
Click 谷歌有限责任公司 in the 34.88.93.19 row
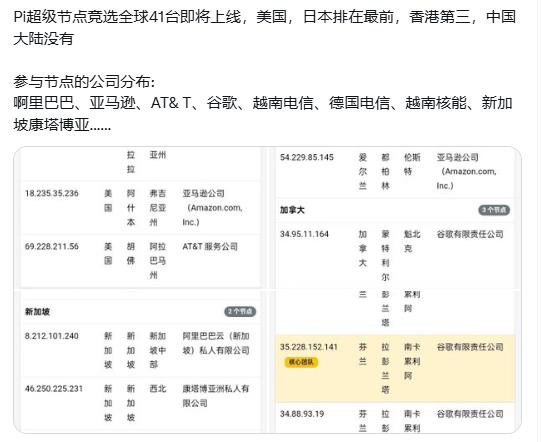pos(470,414)
